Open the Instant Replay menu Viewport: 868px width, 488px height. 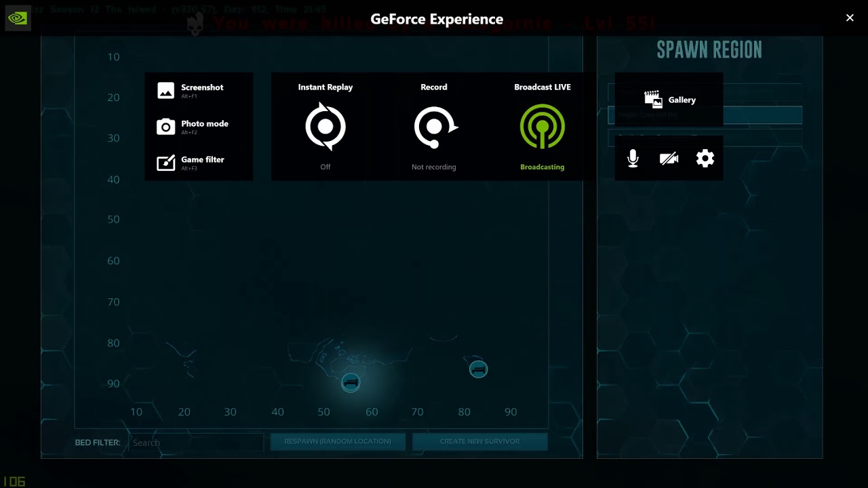(325, 127)
